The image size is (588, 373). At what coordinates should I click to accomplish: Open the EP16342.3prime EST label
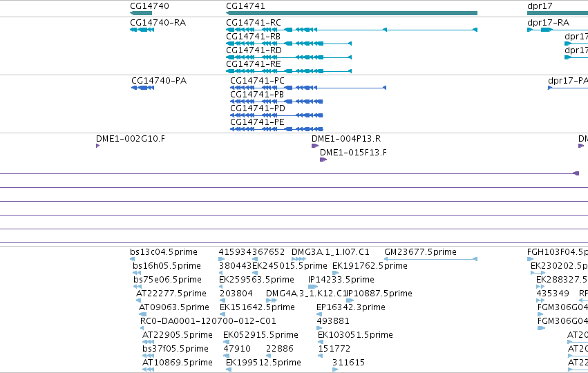click(x=351, y=307)
